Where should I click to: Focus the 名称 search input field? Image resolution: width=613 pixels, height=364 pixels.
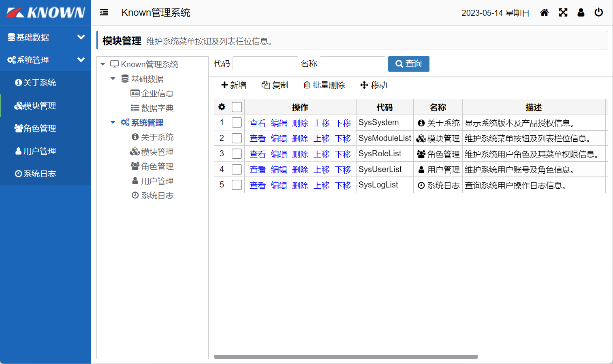coord(352,64)
